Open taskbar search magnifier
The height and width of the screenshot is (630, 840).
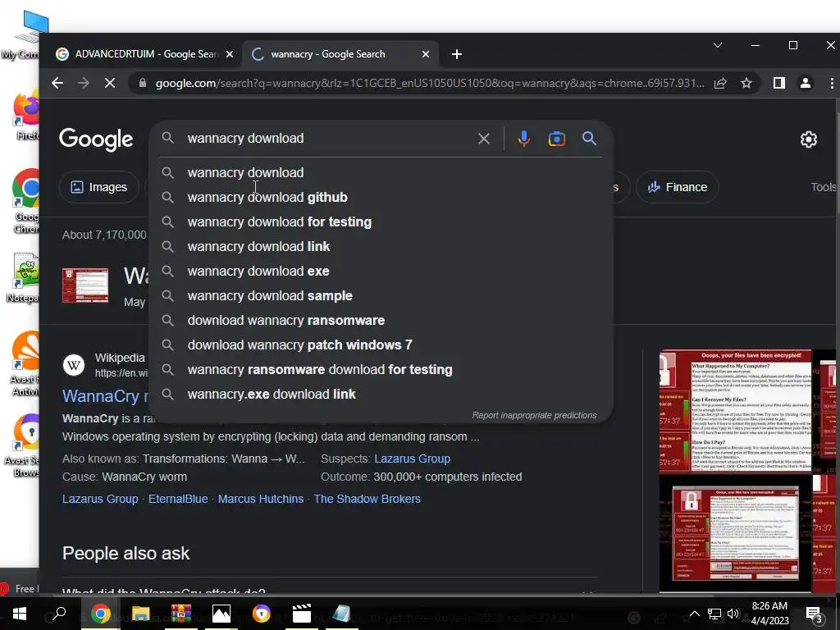coord(58,614)
